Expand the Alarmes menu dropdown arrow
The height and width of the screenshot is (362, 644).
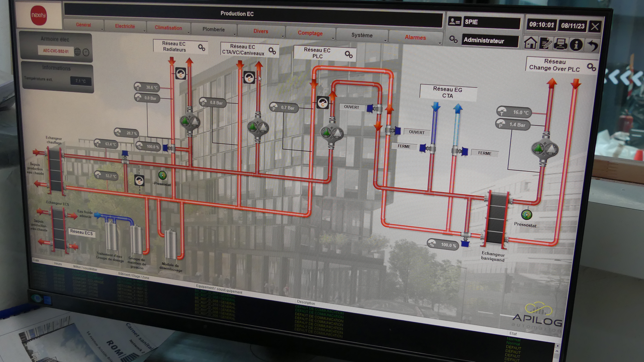[x=440, y=43]
